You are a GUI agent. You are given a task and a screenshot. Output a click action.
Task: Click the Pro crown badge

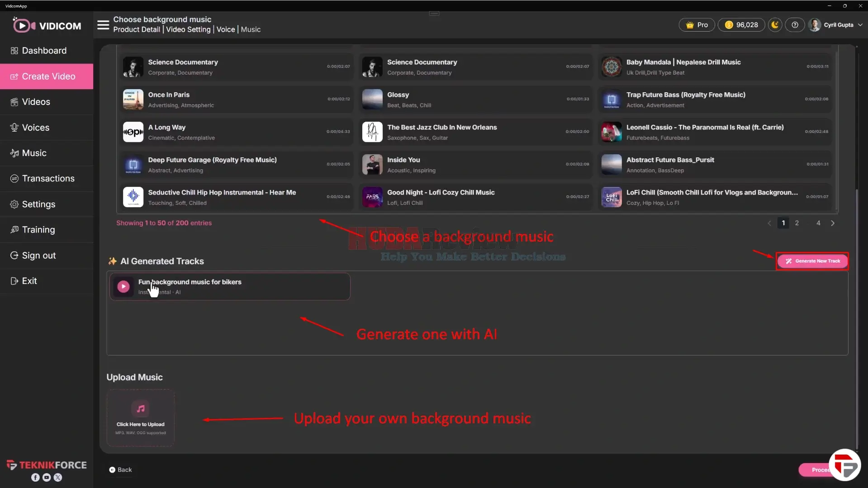[x=697, y=25]
